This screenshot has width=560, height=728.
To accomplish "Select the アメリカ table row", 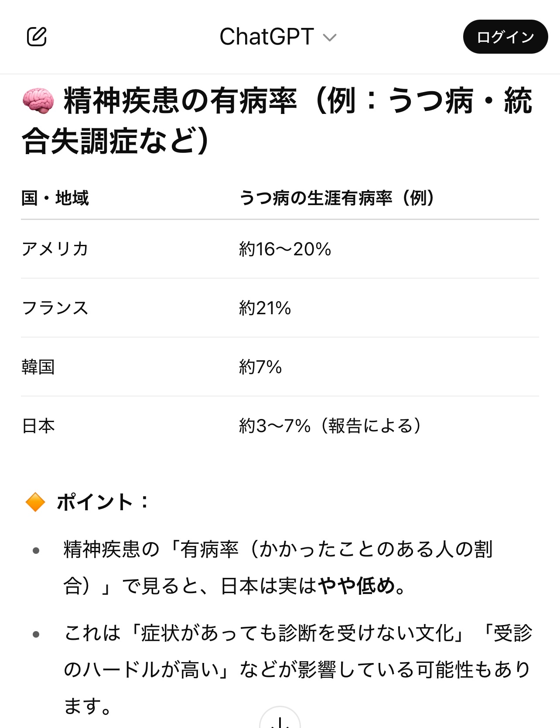I will click(280, 249).
